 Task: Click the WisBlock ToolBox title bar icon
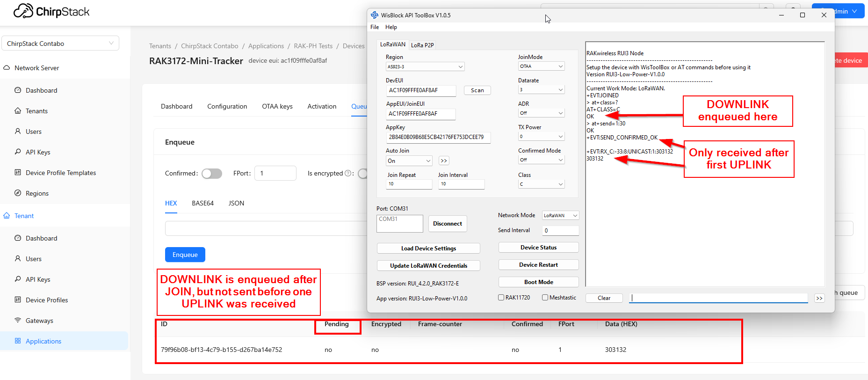point(375,15)
